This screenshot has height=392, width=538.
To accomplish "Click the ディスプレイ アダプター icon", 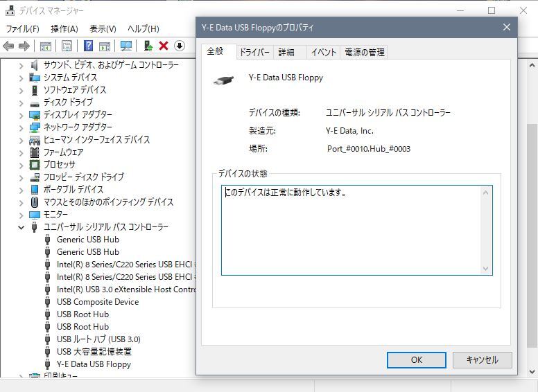I will [x=34, y=115].
